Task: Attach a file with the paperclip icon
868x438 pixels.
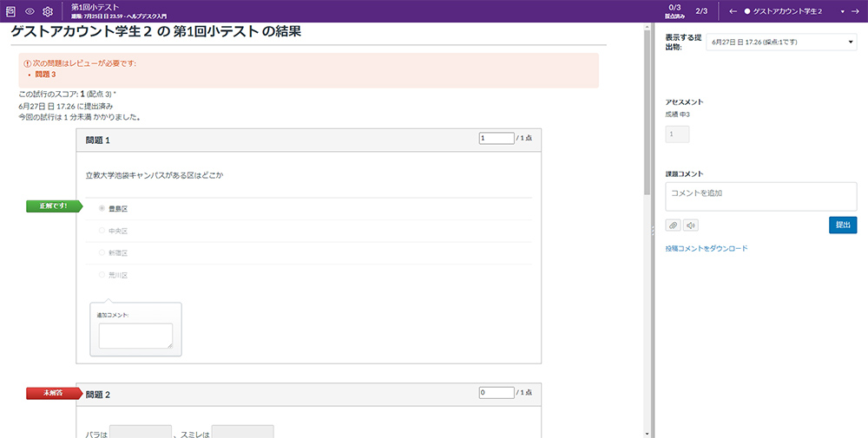Action: (674, 226)
